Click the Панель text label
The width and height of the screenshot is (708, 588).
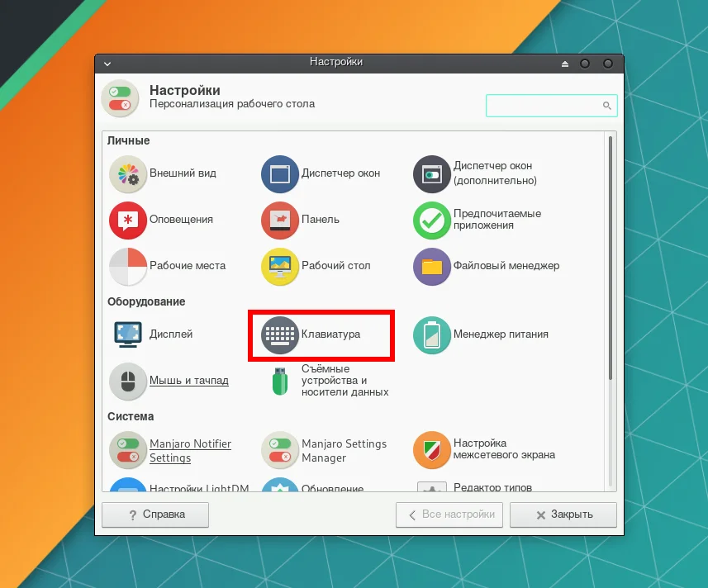pyautogui.click(x=321, y=220)
